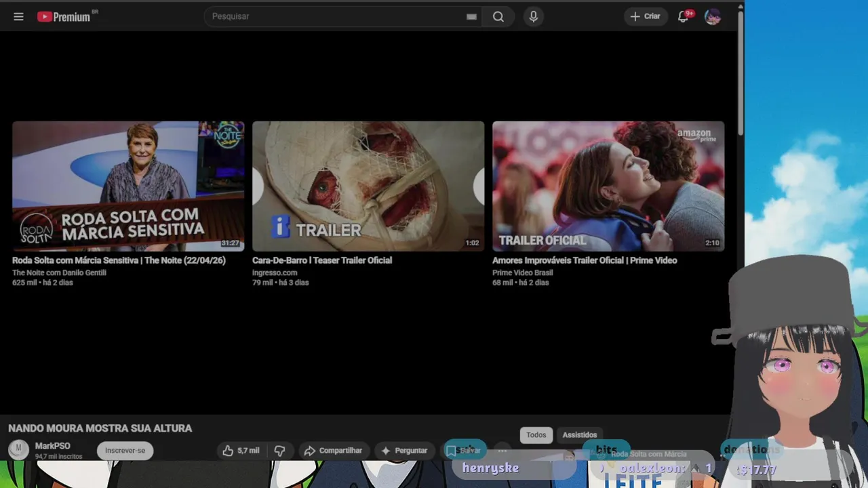Open the account avatar menu
The height and width of the screenshot is (488, 868).
[x=712, y=16]
